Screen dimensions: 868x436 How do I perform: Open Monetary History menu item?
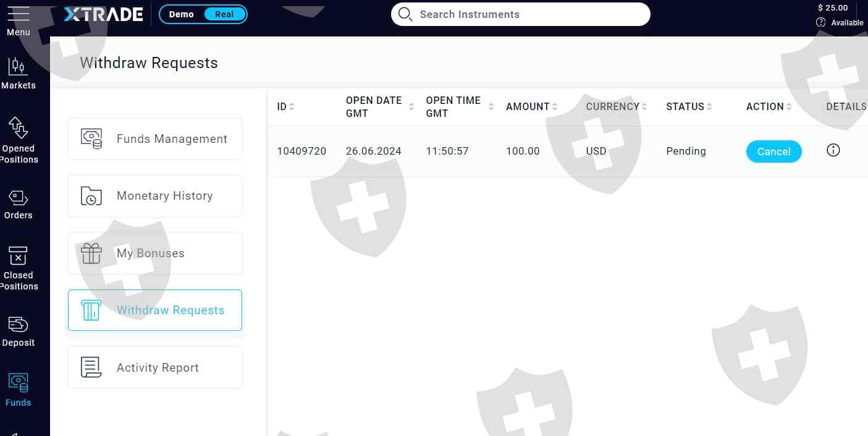point(155,196)
